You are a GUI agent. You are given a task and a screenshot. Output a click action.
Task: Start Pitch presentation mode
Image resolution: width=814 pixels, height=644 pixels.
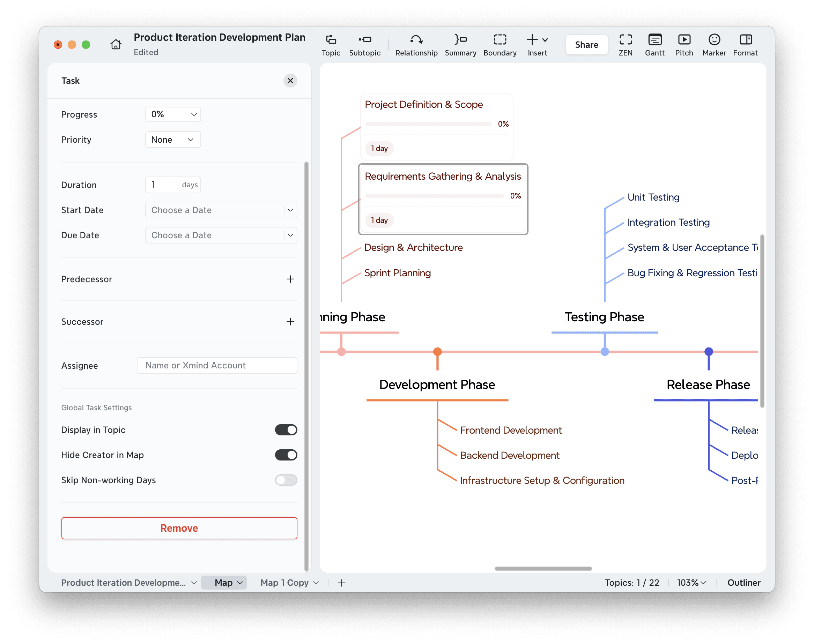[x=684, y=44]
